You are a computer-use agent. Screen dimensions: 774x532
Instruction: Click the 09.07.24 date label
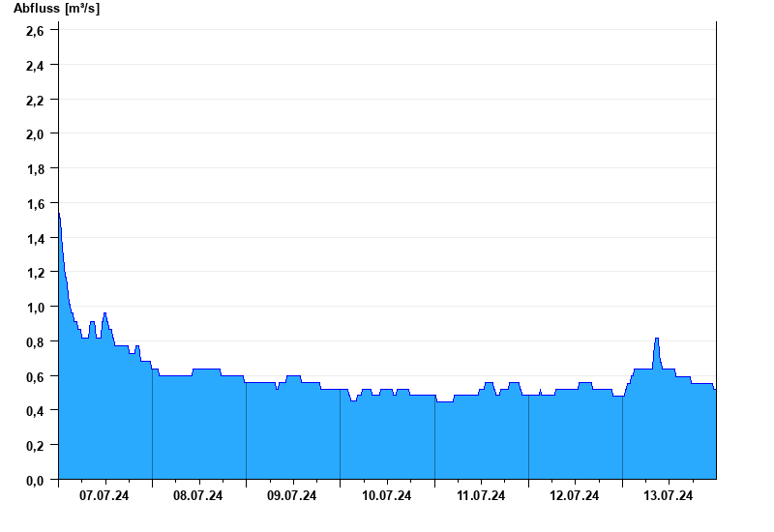pyautogui.click(x=292, y=495)
